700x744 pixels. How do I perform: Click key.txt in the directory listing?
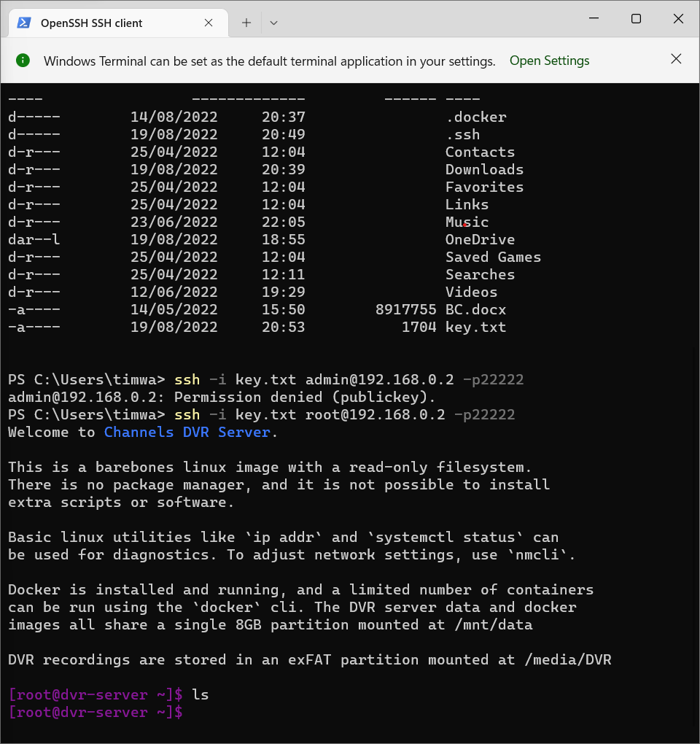(475, 327)
